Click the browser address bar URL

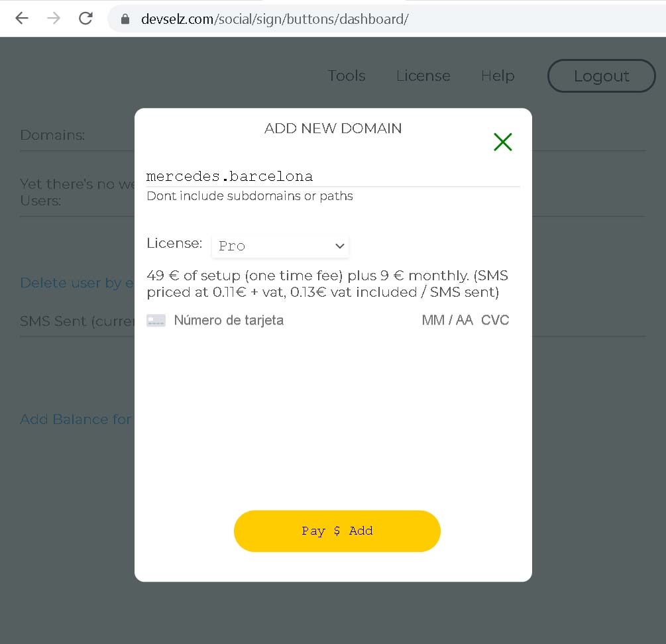274,19
